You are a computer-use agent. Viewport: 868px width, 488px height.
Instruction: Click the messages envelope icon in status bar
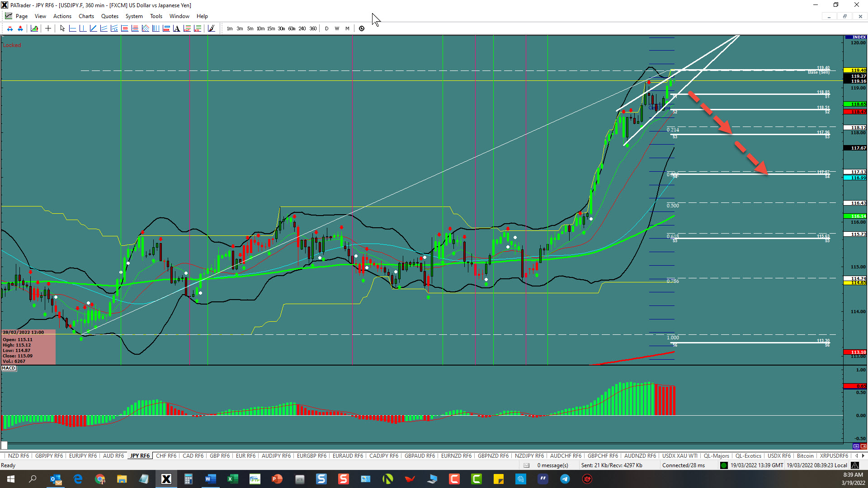coord(527,465)
